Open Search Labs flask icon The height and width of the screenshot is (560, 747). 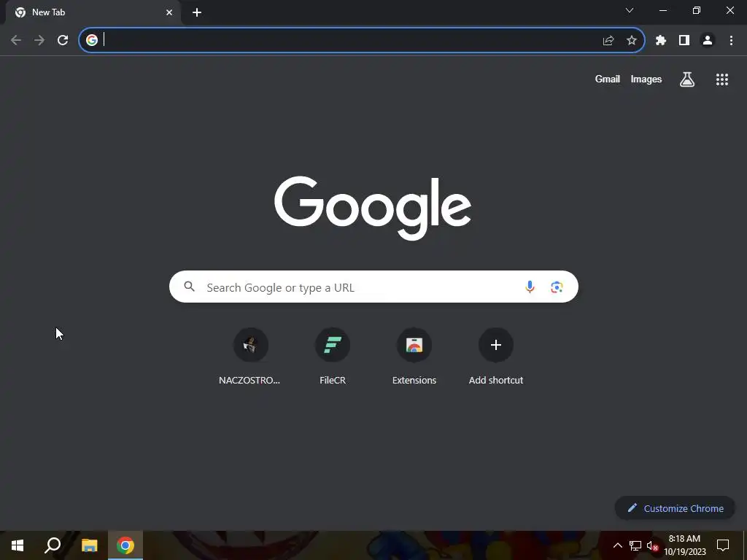(687, 79)
